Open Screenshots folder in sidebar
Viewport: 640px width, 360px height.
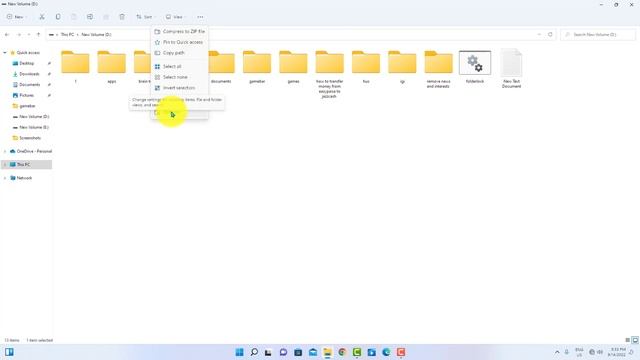click(x=30, y=138)
